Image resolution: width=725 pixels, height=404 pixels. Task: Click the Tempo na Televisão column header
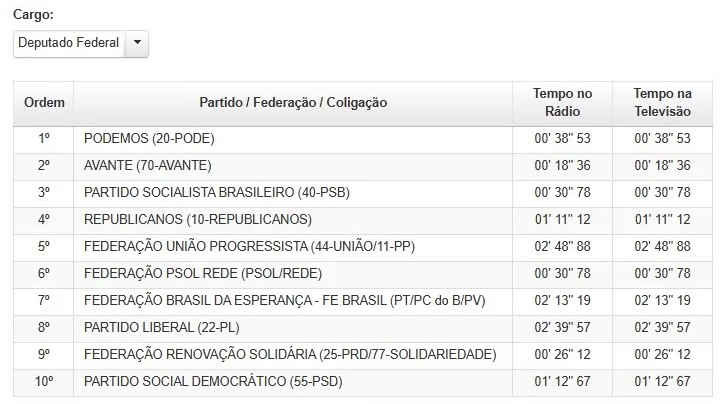pyautogui.click(x=662, y=103)
